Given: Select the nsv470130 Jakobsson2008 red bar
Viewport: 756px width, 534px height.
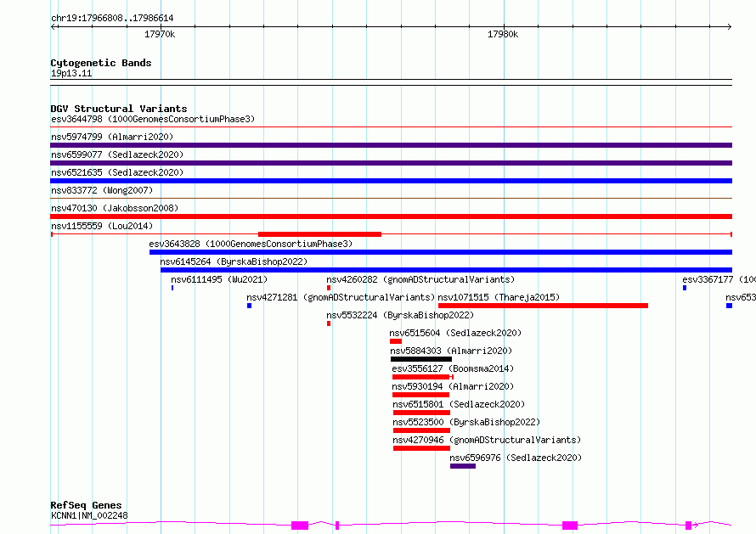Looking at the screenshot, I should pos(391,216).
